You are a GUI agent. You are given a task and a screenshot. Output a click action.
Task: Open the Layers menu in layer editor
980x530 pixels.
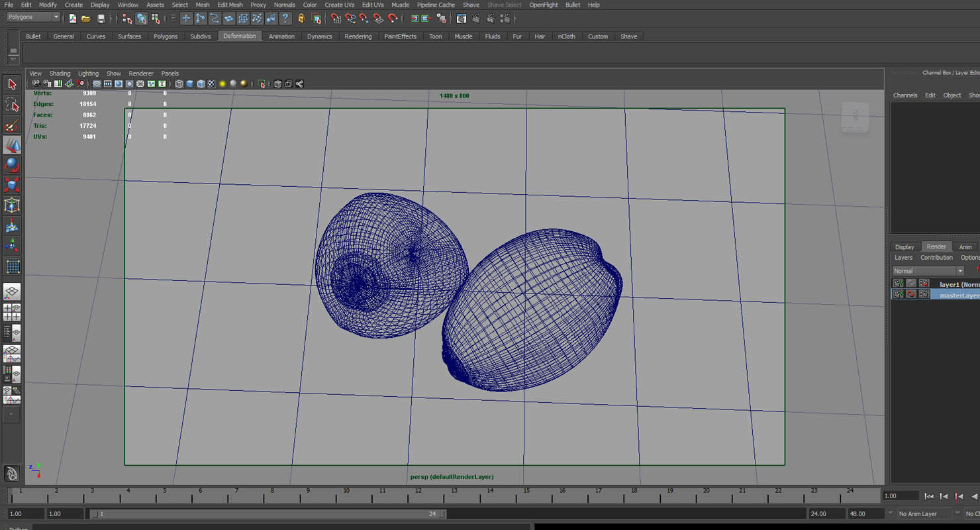(x=903, y=258)
